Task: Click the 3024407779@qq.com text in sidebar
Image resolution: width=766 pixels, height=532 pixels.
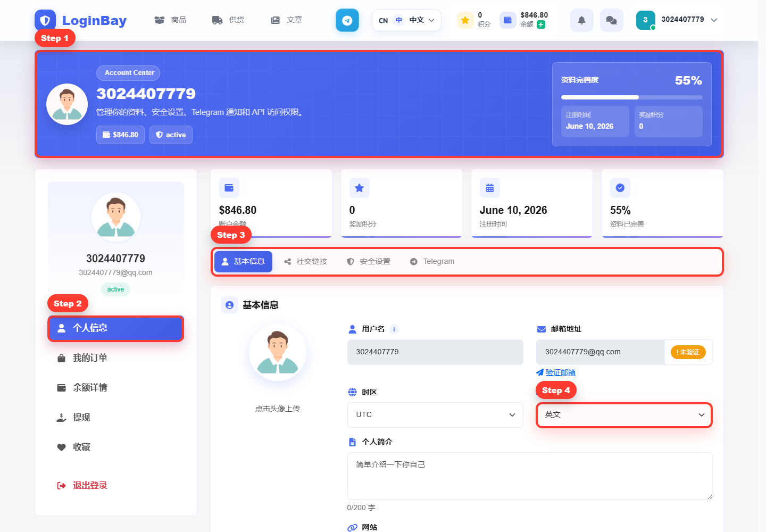Action: click(115, 272)
